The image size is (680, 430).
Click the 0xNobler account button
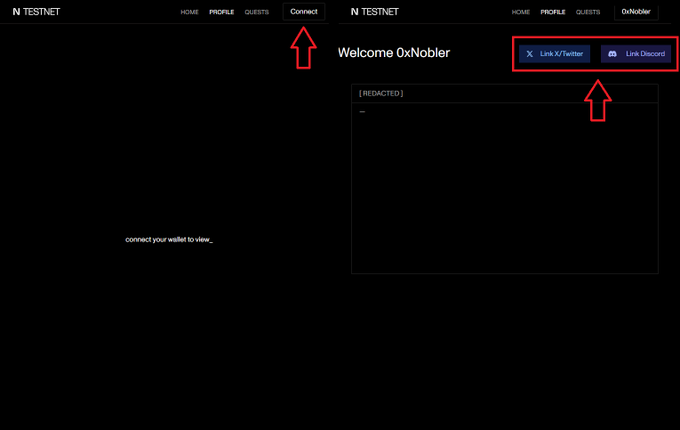(x=636, y=12)
